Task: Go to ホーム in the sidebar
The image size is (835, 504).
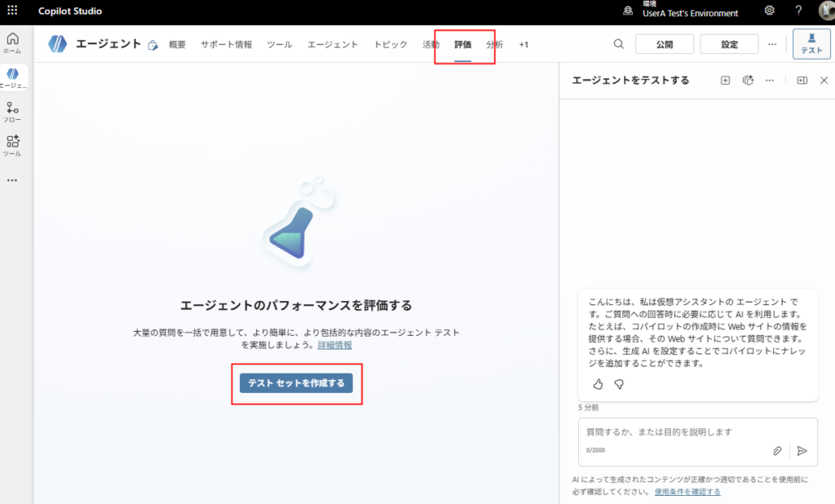Action: [12, 42]
